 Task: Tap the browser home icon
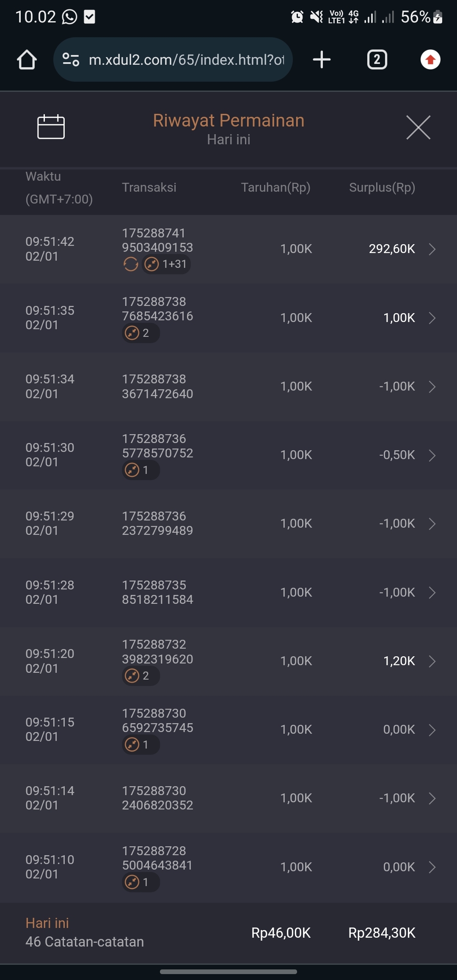pos(27,60)
